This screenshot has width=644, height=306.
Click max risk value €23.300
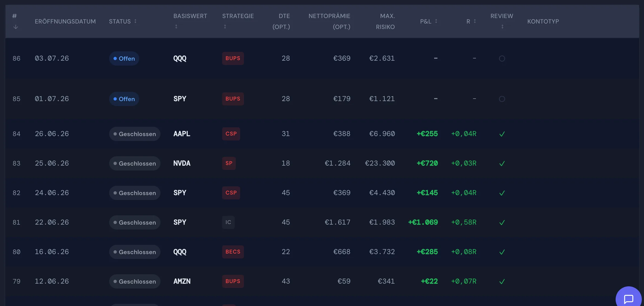(380, 163)
